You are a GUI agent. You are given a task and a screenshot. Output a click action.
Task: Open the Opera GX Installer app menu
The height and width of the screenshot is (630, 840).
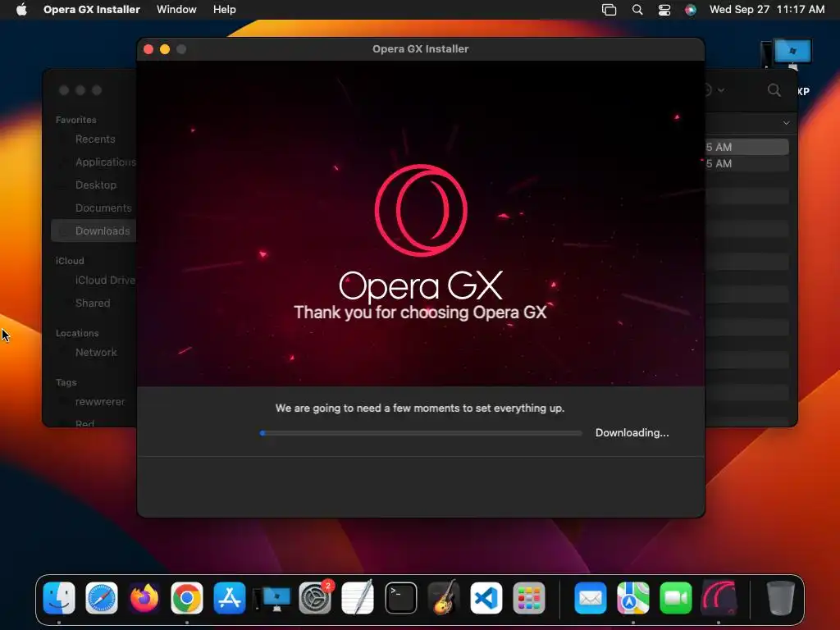tap(92, 9)
